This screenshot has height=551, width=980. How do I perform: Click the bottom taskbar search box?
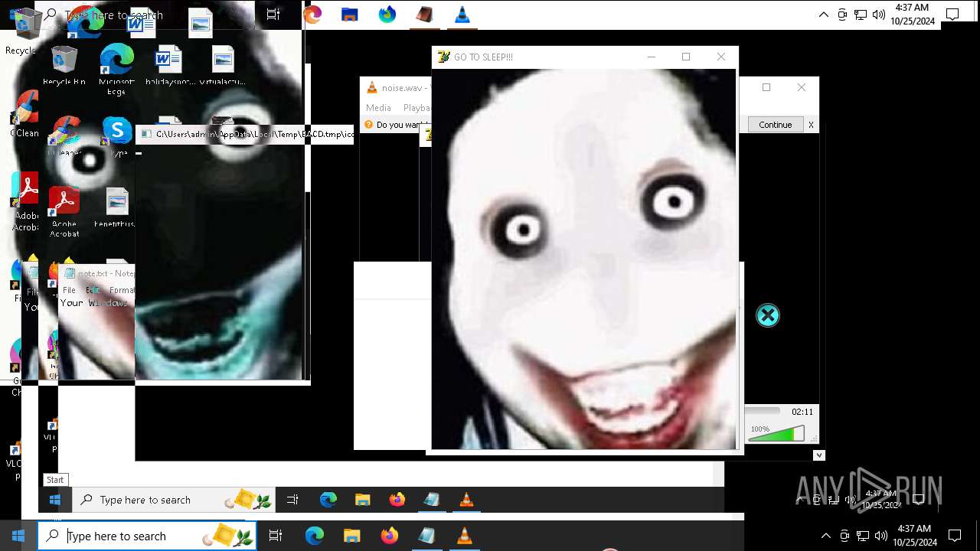point(147,536)
